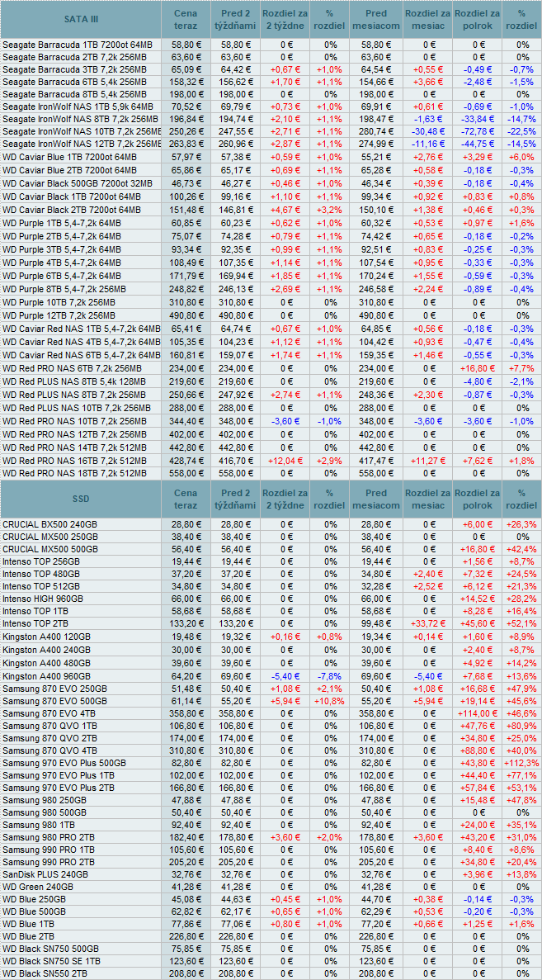Screen dimensions: 542x980
Task: Click Intenso TOP 2TB product name
Action: (x=37, y=623)
